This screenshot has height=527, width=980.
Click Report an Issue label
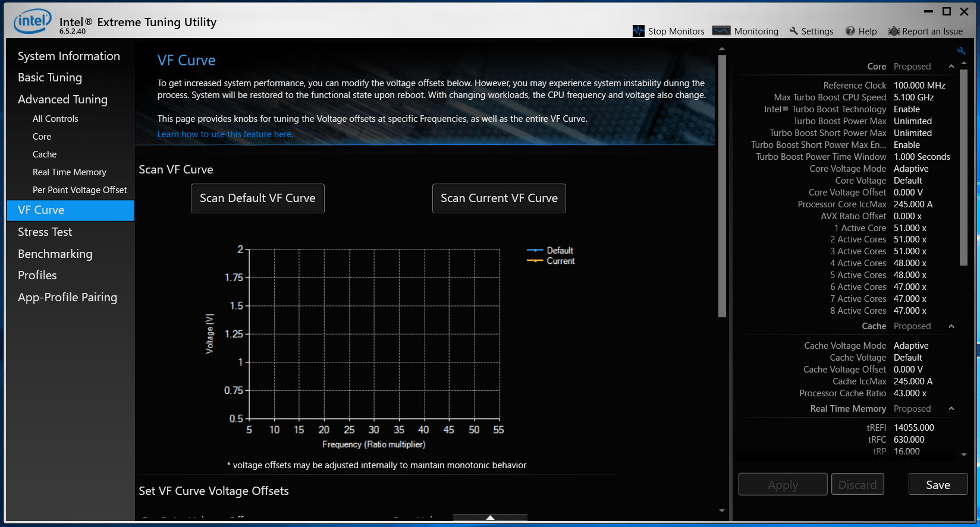point(932,31)
